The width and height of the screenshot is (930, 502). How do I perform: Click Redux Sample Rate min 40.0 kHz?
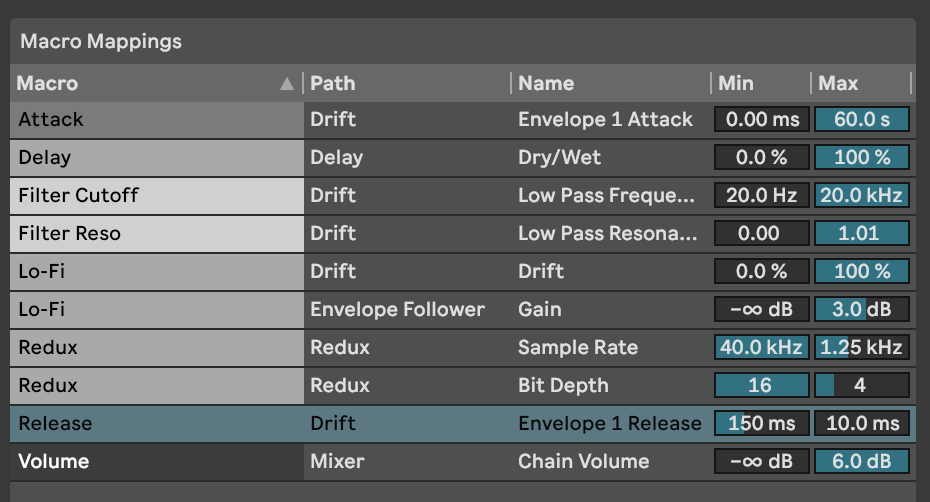pos(762,347)
